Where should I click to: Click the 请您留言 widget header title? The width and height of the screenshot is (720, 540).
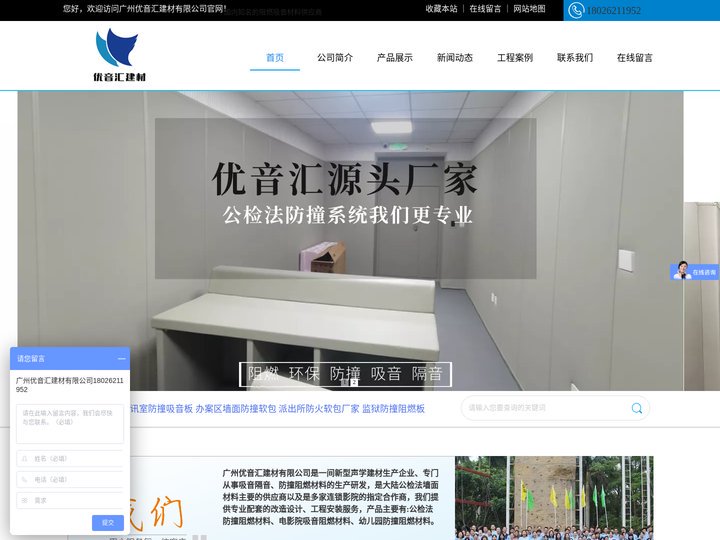31,359
